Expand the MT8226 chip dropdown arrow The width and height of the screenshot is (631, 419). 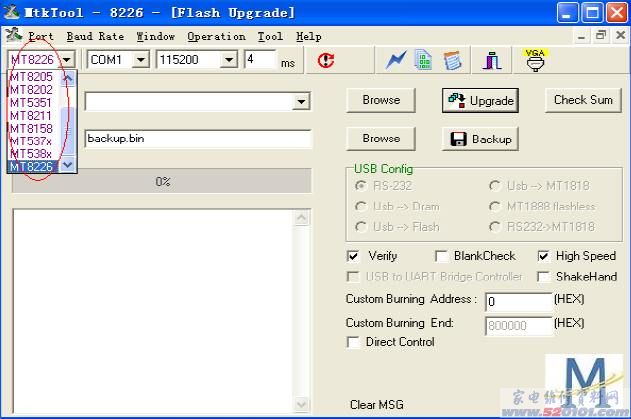(x=67, y=60)
